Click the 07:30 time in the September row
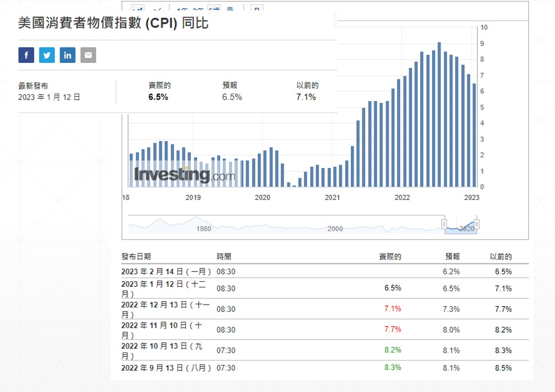This screenshot has width=555, height=392. (226, 368)
